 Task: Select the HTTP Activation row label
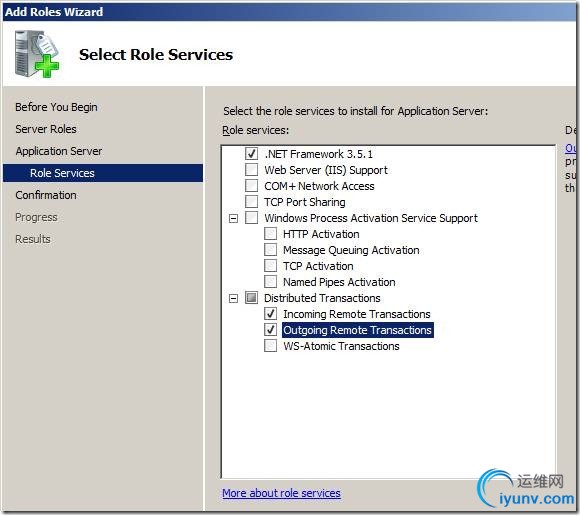click(321, 234)
